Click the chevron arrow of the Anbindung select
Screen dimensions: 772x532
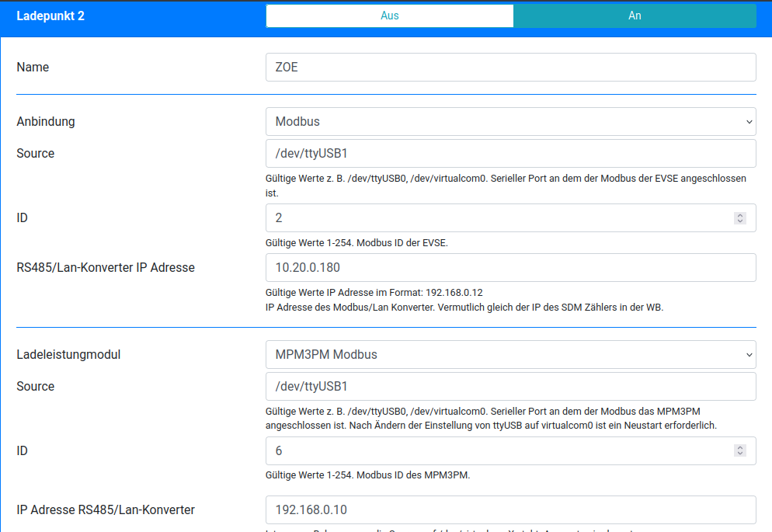(x=749, y=122)
